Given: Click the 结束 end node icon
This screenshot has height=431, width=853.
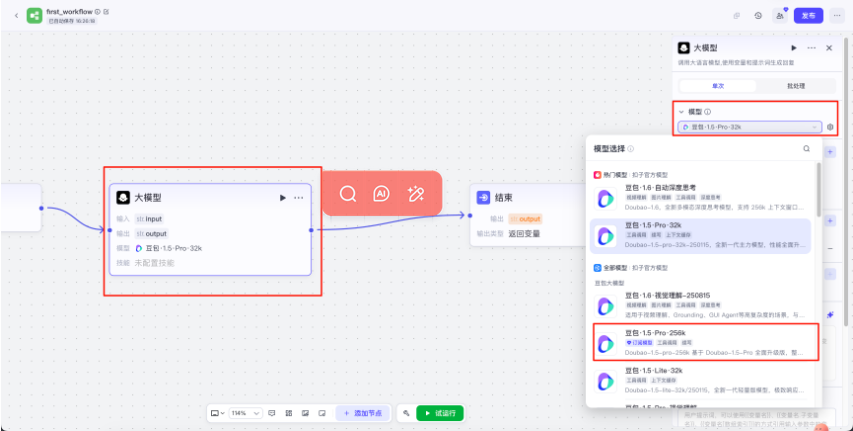Looking at the screenshot, I should tap(483, 198).
